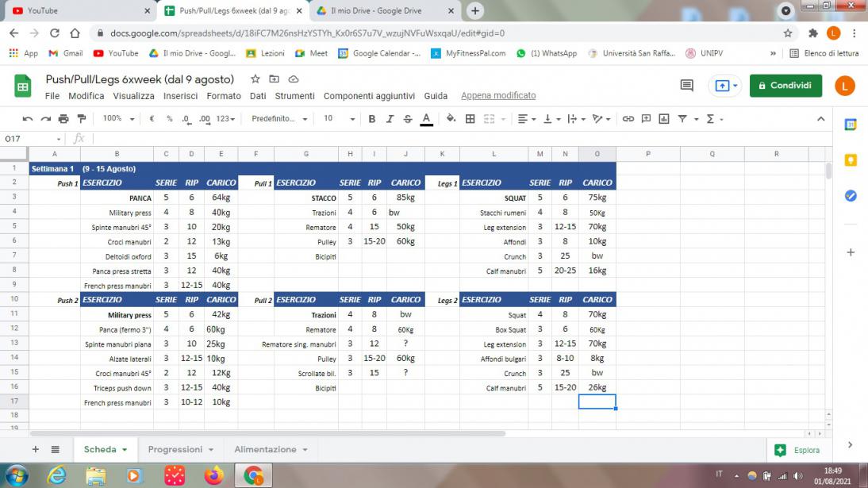Viewport: 868px width, 488px height.
Task: Open the 123 number format dropdown
Action: pos(225,118)
